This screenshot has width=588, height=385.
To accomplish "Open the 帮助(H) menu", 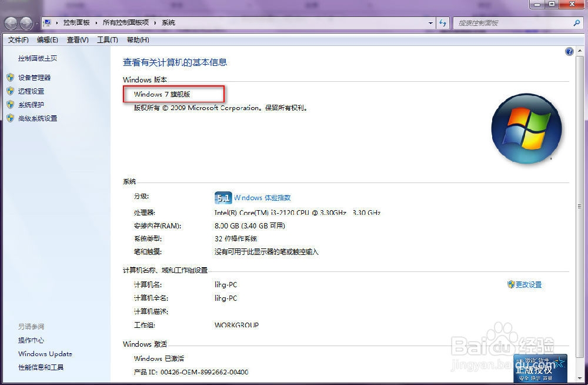I will (138, 40).
